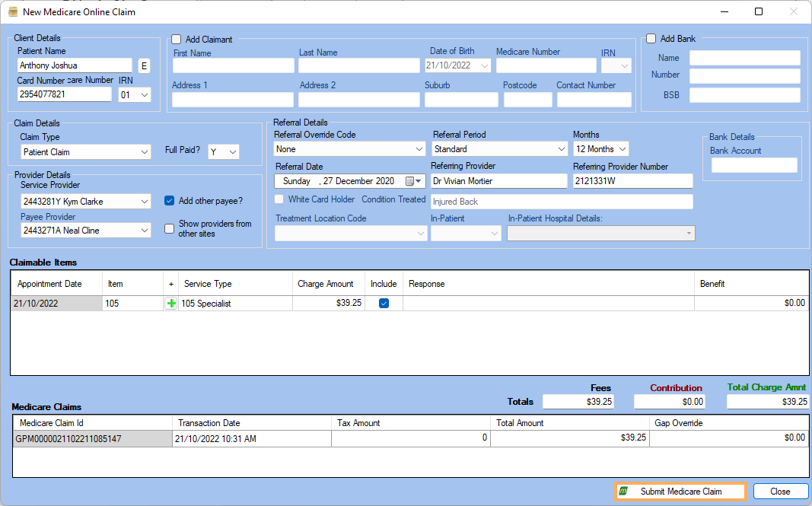Click the Item cell showing 105

click(x=133, y=304)
